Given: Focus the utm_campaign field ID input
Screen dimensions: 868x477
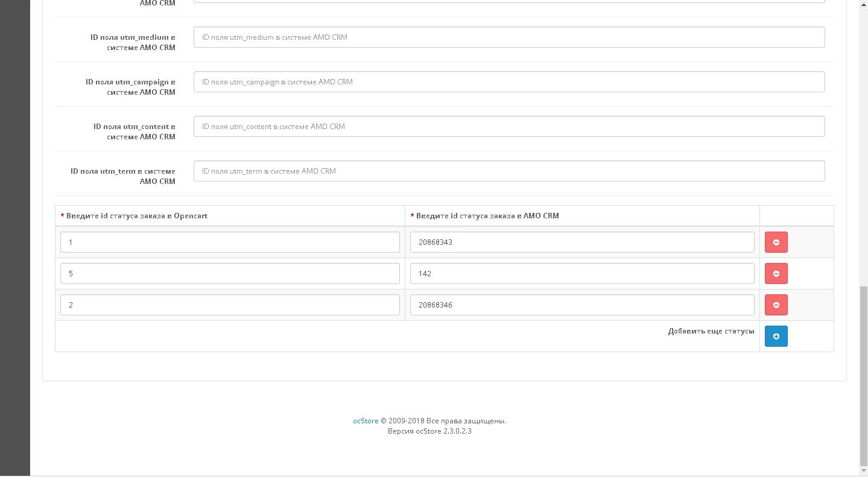Looking at the screenshot, I should point(509,81).
